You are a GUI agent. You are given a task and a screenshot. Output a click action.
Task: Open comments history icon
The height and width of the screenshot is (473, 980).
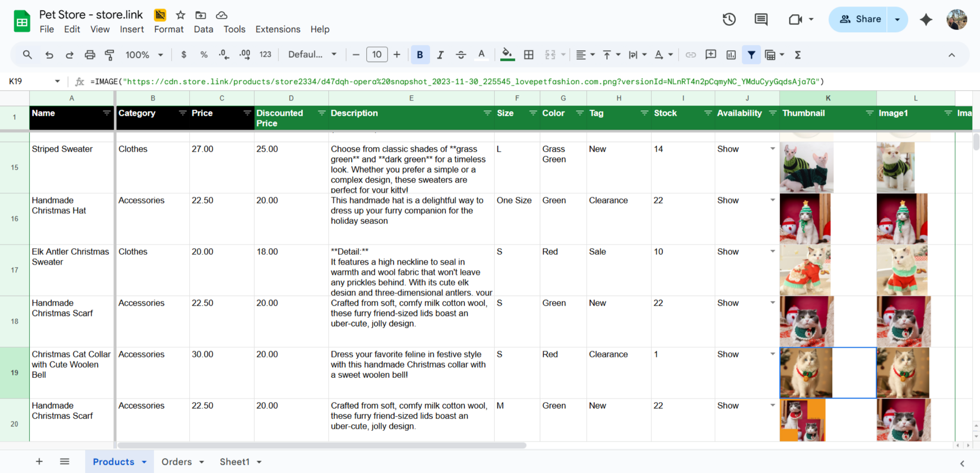pos(761,19)
